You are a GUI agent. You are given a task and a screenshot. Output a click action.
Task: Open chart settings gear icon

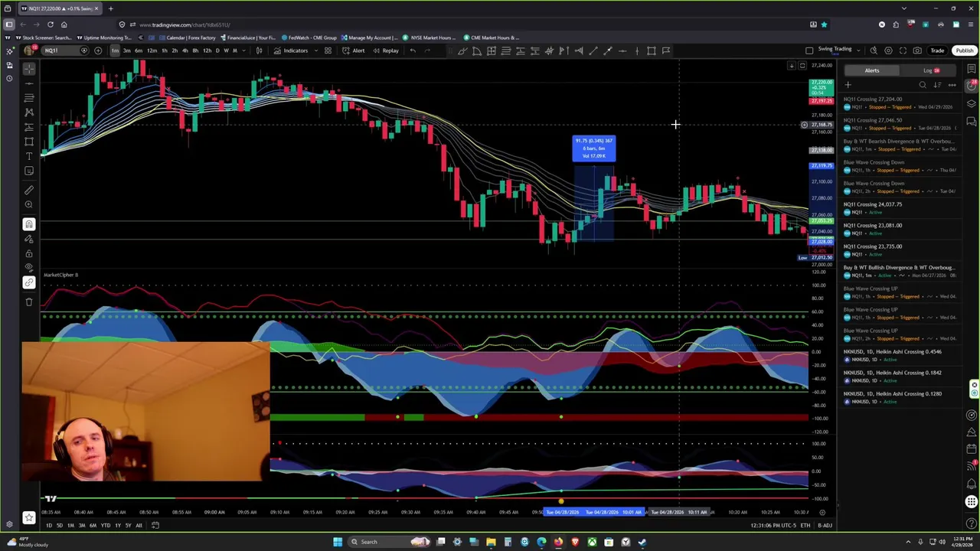tap(888, 51)
